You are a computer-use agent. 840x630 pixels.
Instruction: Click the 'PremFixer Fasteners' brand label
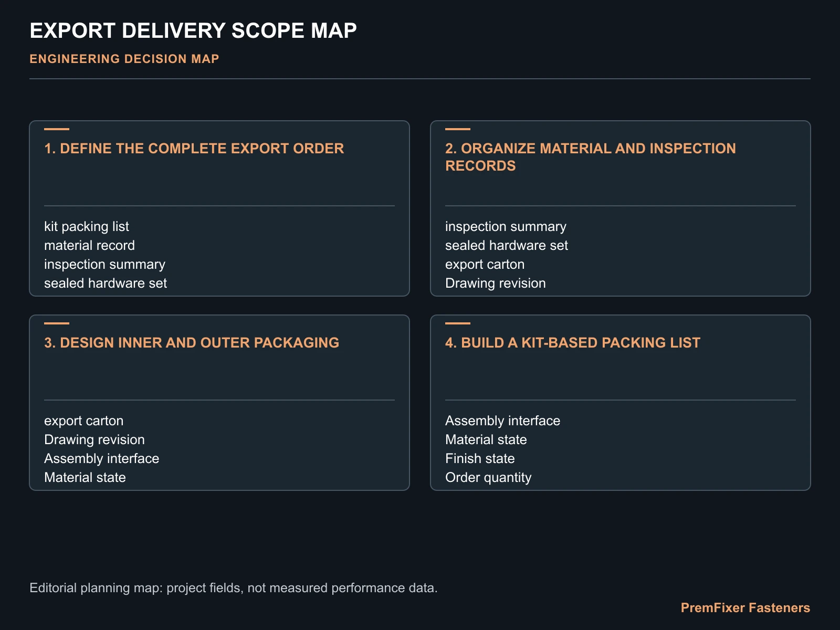[745, 608]
